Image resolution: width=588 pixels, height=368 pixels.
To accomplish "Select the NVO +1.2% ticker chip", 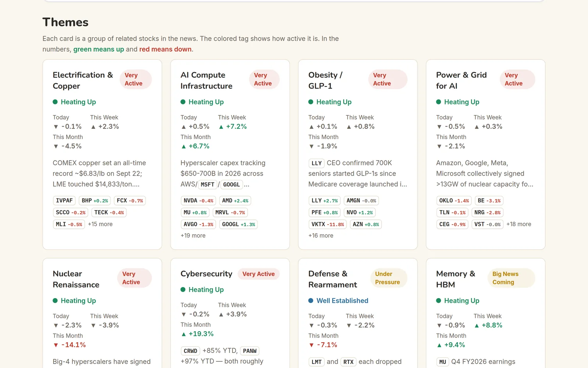I will 359,212.
